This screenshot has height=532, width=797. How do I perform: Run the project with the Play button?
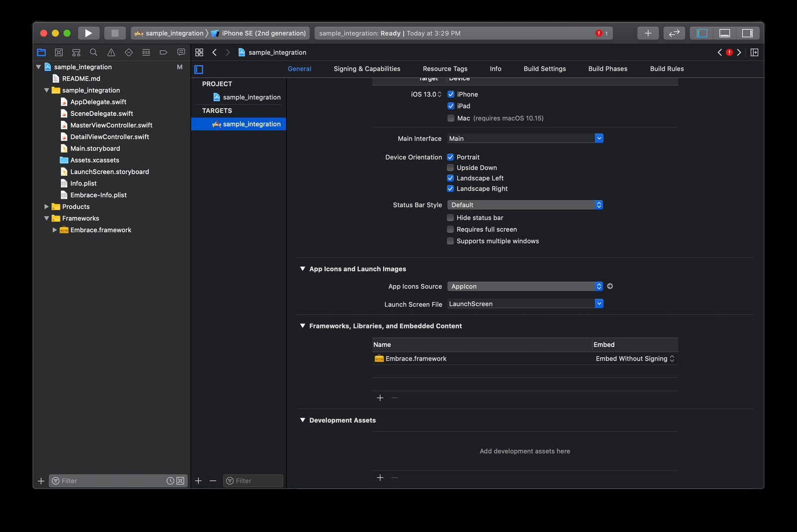[89, 33]
